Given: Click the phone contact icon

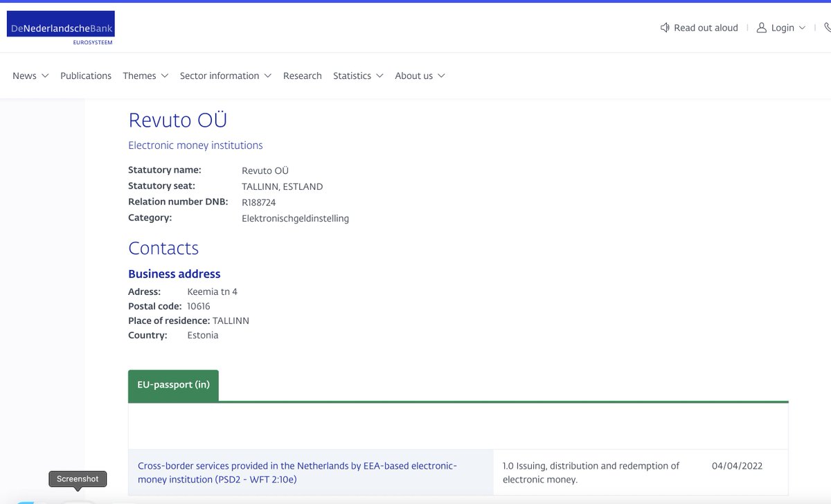Looking at the screenshot, I should (x=828, y=28).
